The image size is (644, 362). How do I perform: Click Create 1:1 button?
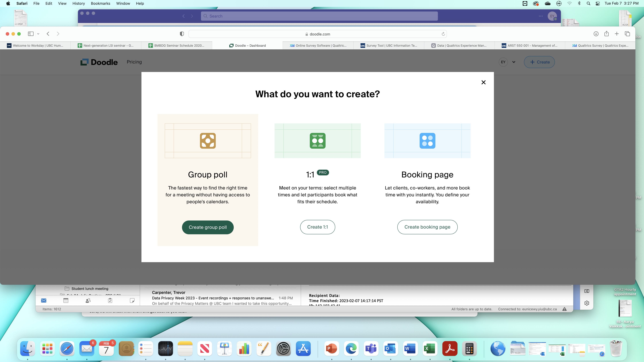click(318, 227)
